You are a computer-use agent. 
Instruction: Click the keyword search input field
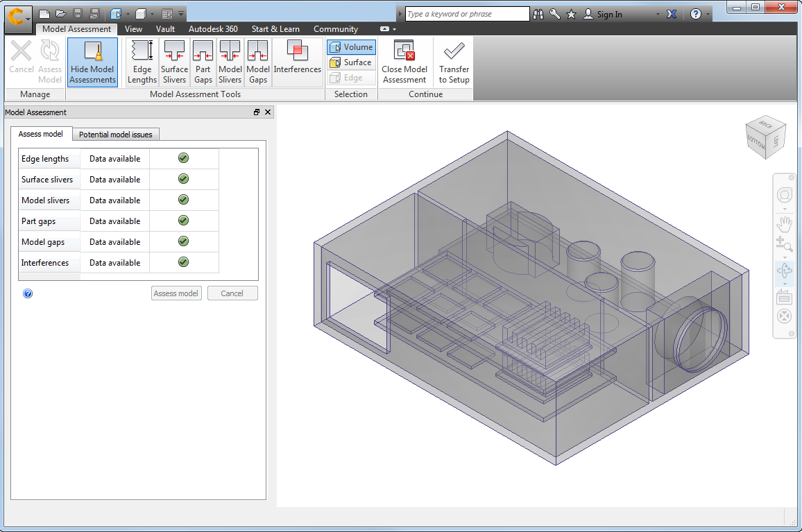467,14
